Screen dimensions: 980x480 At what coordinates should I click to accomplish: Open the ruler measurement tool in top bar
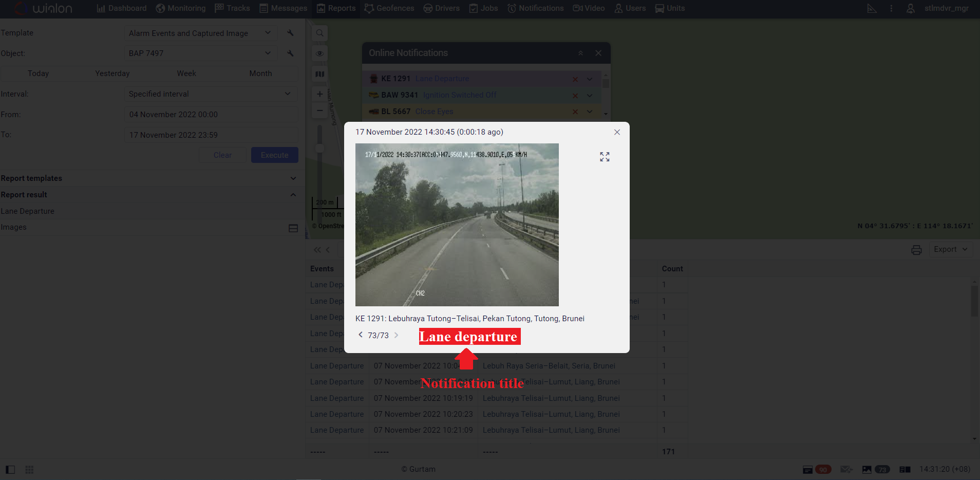[x=872, y=8]
